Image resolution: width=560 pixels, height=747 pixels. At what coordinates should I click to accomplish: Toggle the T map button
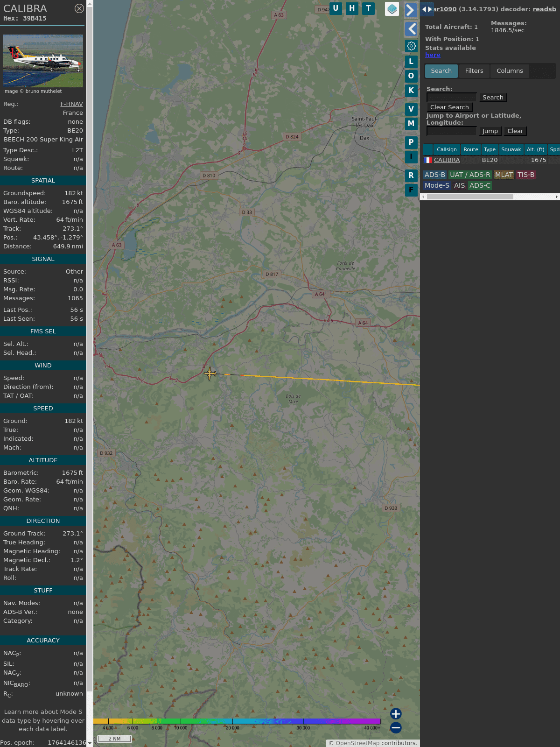[x=368, y=8]
